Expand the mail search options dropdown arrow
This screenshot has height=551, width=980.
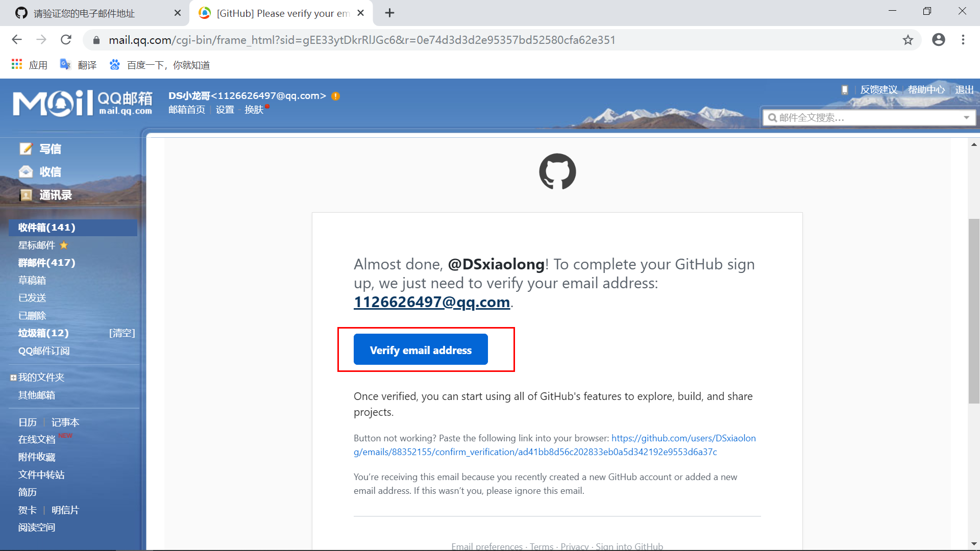(966, 118)
